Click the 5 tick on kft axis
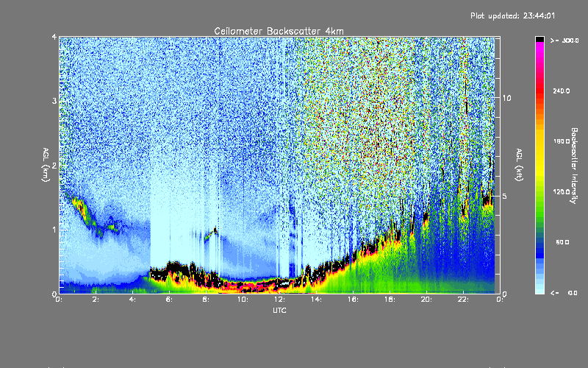Image resolution: width=588 pixels, height=368 pixels. pyautogui.click(x=505, y=196)
